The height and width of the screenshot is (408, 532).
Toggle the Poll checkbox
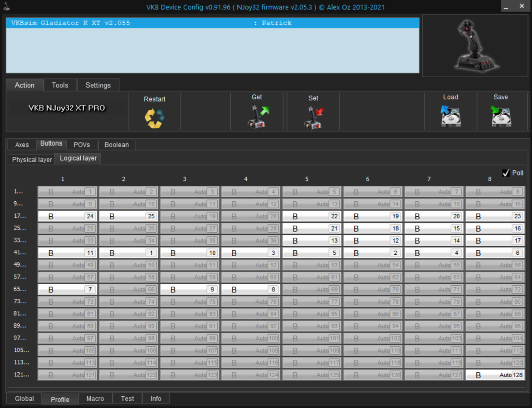[506, 173]
